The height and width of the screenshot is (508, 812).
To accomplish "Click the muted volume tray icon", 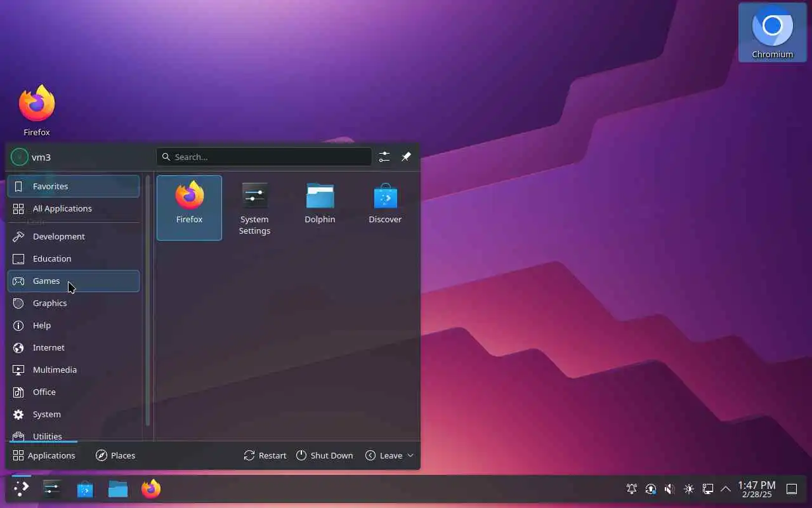I will (670, 489).
